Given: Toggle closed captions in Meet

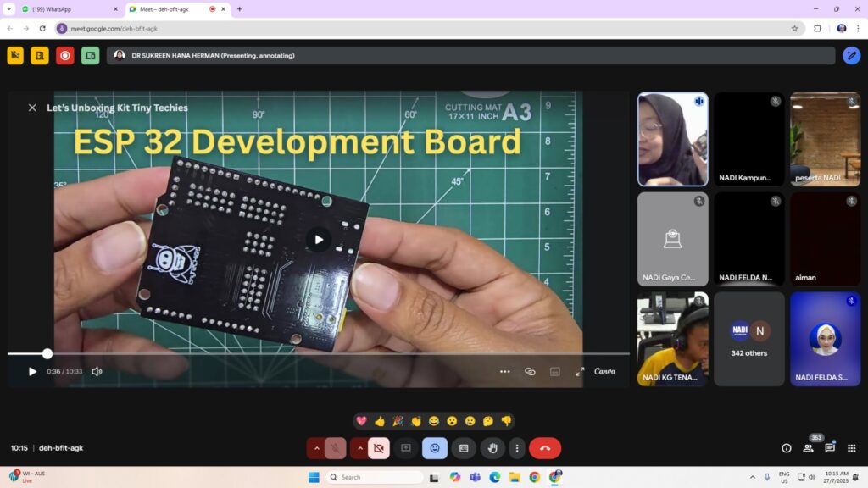Looking at the screenshot, I should tap(464, 448).
